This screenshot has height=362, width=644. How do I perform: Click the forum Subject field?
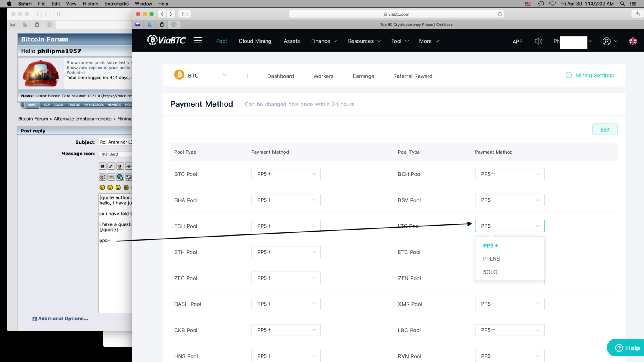click(116, 142)
